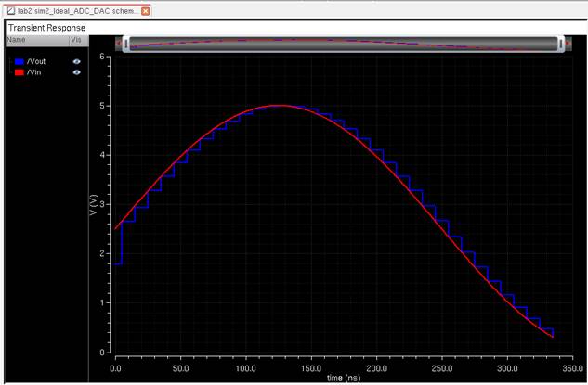Select the /Vin signal name in legend

[37, 71]
